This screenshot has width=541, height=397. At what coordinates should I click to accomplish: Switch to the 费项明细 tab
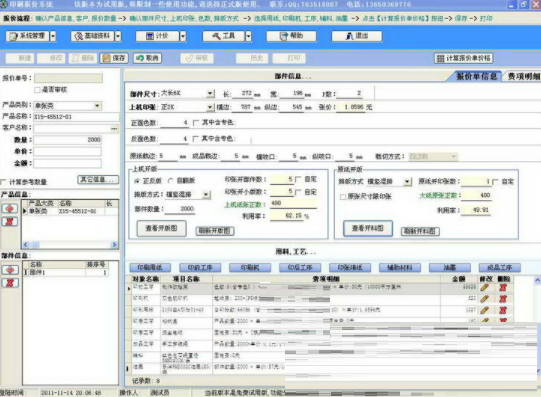click(x=522, y=76)
